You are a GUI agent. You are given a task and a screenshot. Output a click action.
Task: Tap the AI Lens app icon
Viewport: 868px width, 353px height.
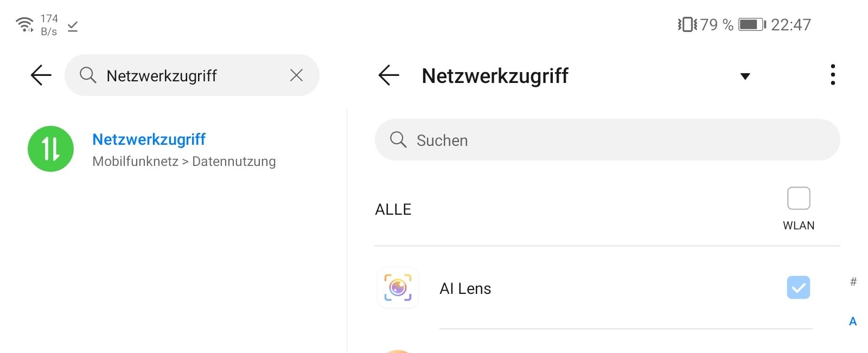click(x=398, y=287)
